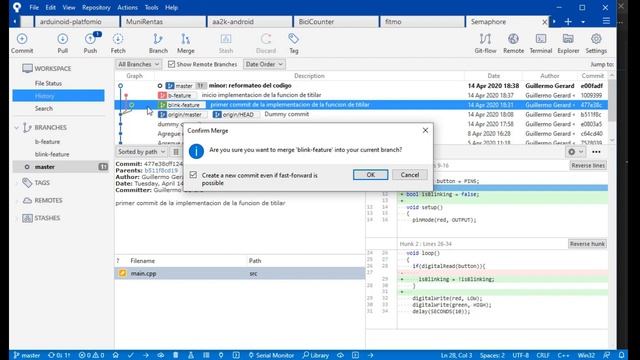The height and width of the screenshot is (360, 640).
Task: Switch to the BioCounter tab
Action: pyautogui.click(x=336, y=22)
